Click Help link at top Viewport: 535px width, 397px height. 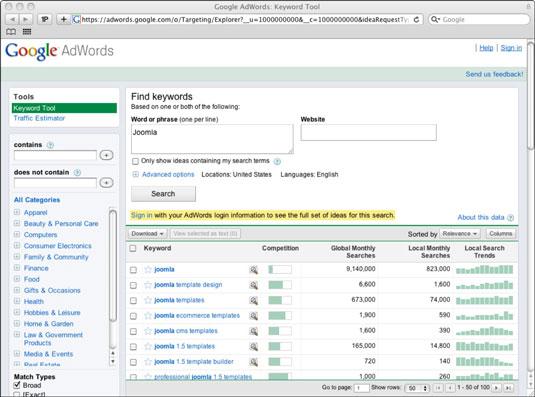tap(486, 48)
